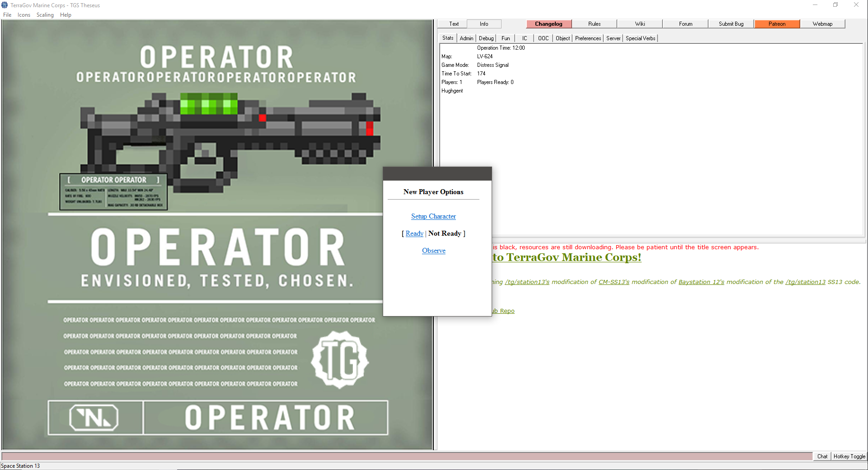
Task: Click the pink command input bar
Action: tap(407, 456)
